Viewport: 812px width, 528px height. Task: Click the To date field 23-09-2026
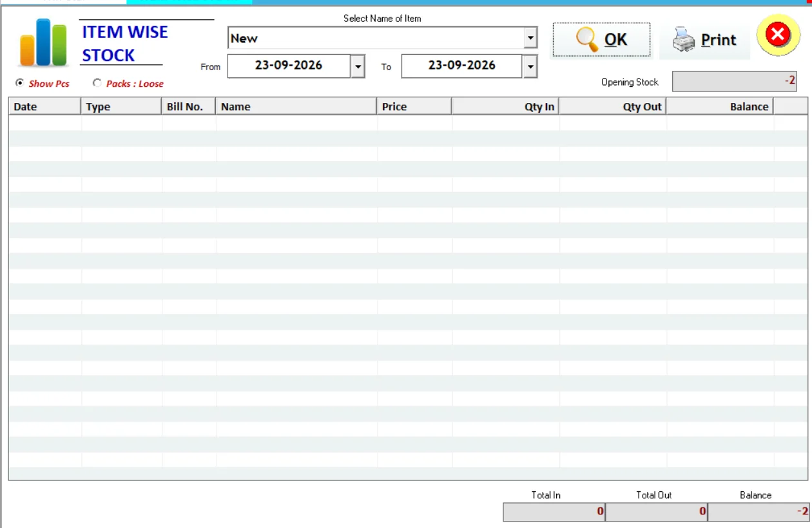point(462,66)
